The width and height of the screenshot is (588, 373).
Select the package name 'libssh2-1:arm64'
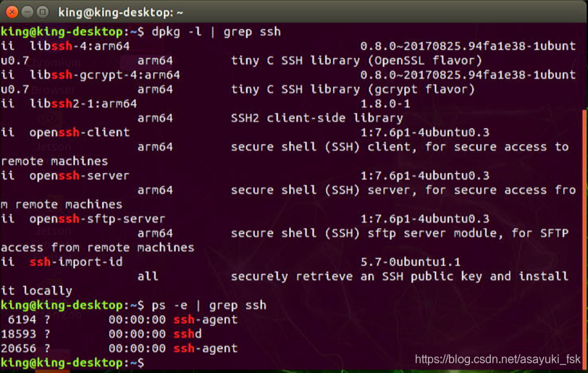pyautogui.click(x=83, y=104)
